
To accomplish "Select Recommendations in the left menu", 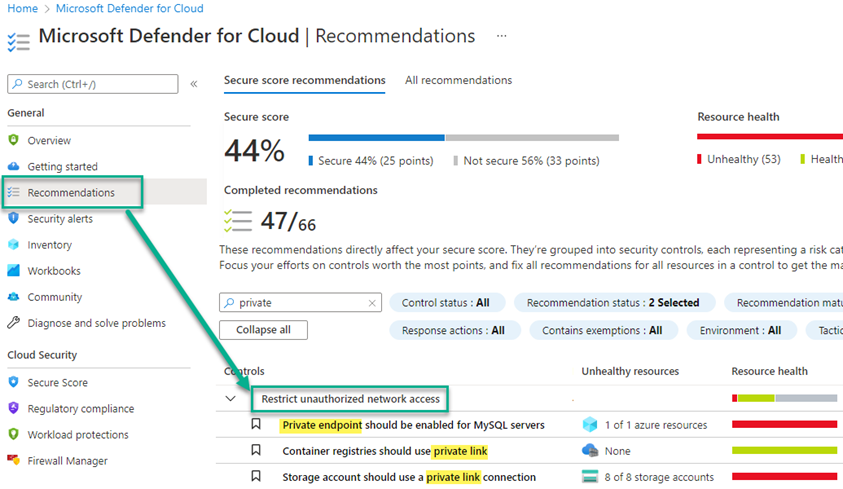I will click(71, 193).
